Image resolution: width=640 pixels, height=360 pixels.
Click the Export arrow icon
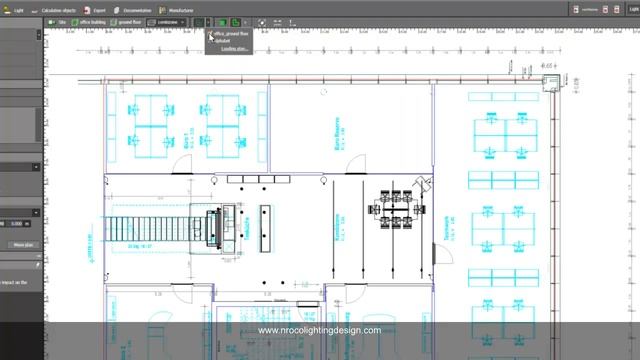pyautogui.click(x=87, y=10)
